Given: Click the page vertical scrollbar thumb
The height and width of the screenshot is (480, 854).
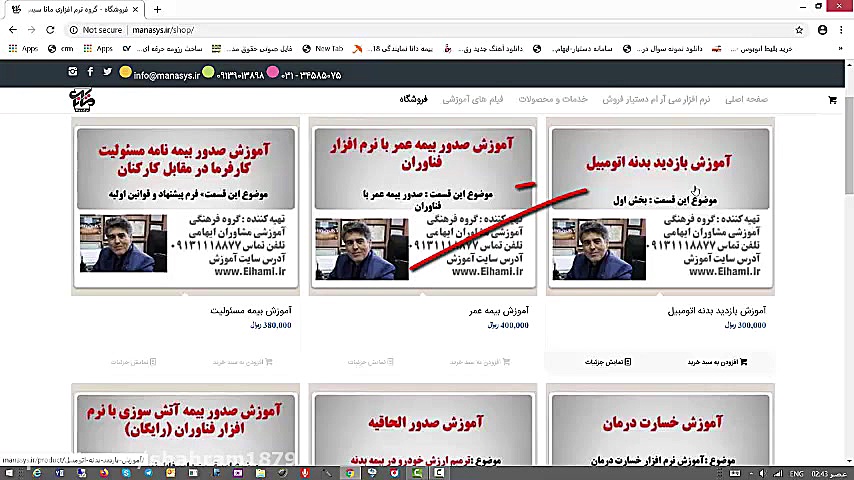Looking at the screenshot, I should (849, 144).
